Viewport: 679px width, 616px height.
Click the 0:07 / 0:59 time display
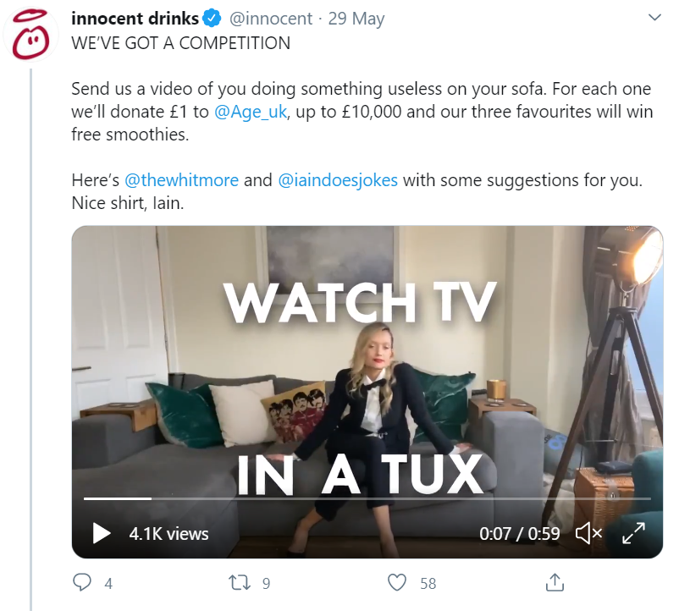click(520, 534)
